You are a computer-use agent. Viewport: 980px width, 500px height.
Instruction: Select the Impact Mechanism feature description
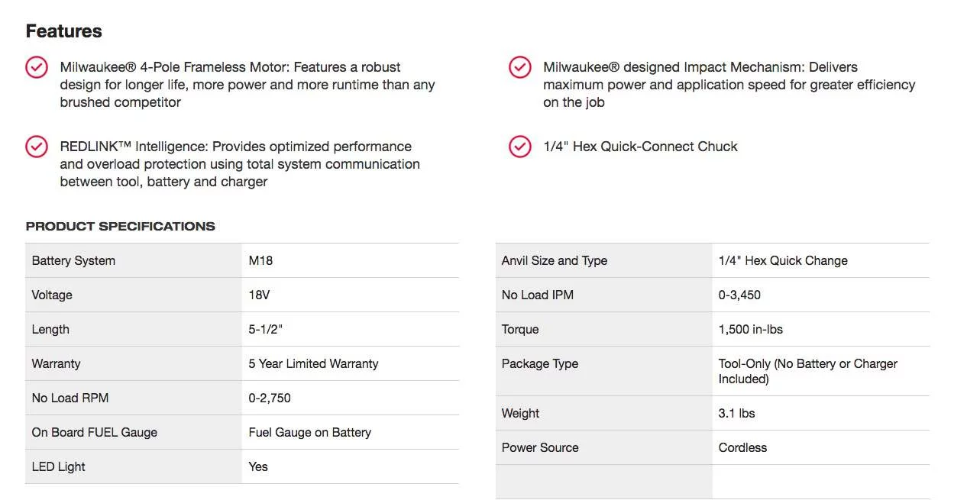[x=729, y=85]
